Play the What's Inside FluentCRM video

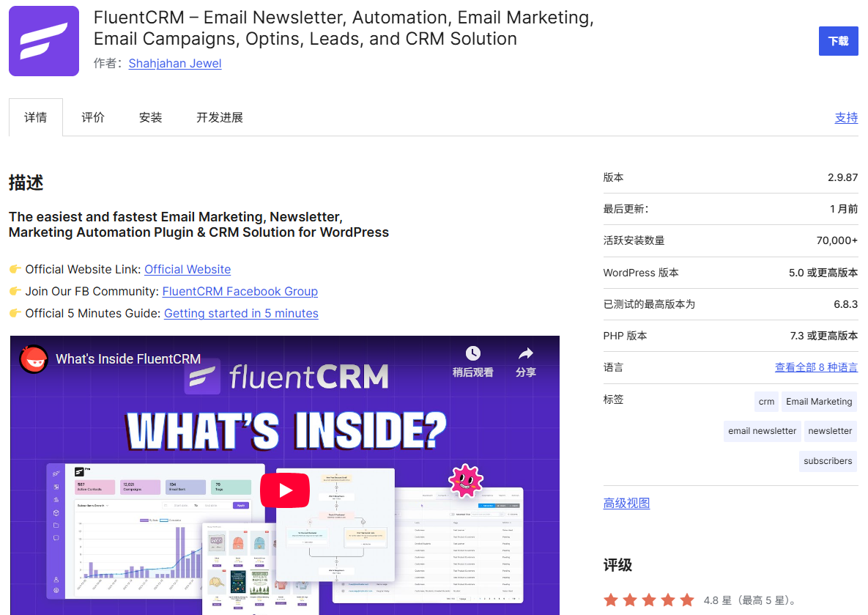(x=285, y=490)
